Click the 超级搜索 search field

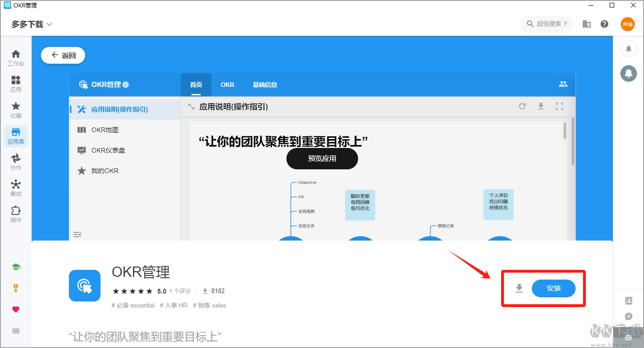547,24
